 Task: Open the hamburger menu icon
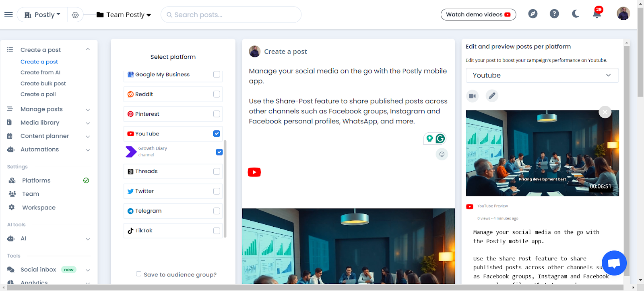8,14
